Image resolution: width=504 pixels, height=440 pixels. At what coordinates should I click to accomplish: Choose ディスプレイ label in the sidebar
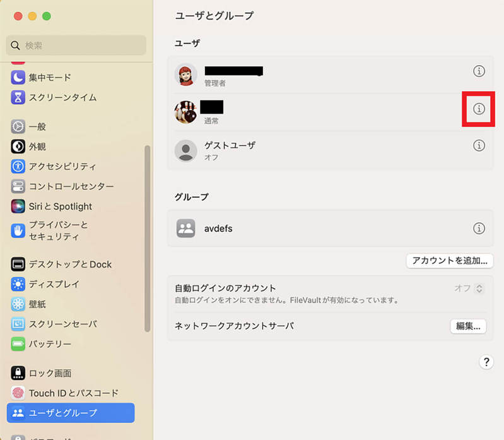click(54, 284)
